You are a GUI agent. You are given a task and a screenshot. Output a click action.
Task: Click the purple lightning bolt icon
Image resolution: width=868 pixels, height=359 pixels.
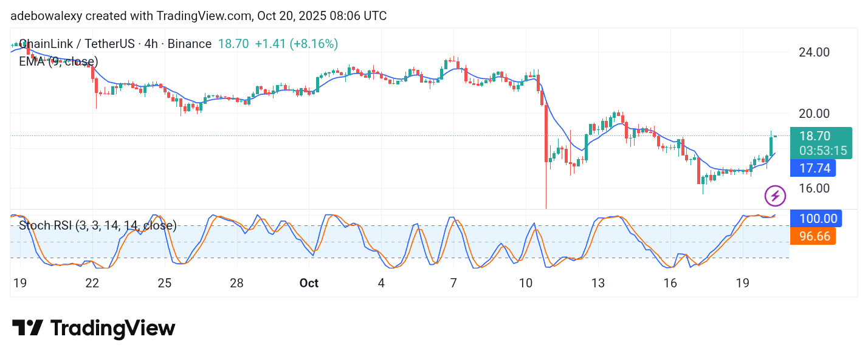click(x=774, y=196)
